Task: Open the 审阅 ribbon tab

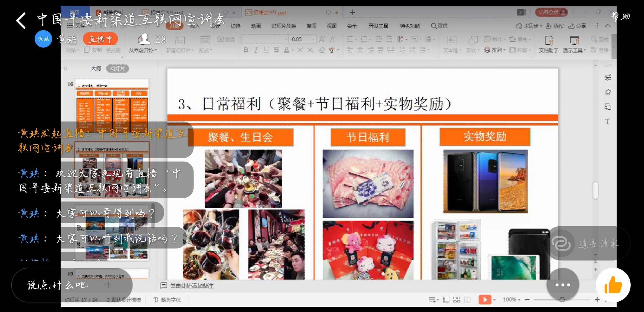Action: tap(312, 26)
